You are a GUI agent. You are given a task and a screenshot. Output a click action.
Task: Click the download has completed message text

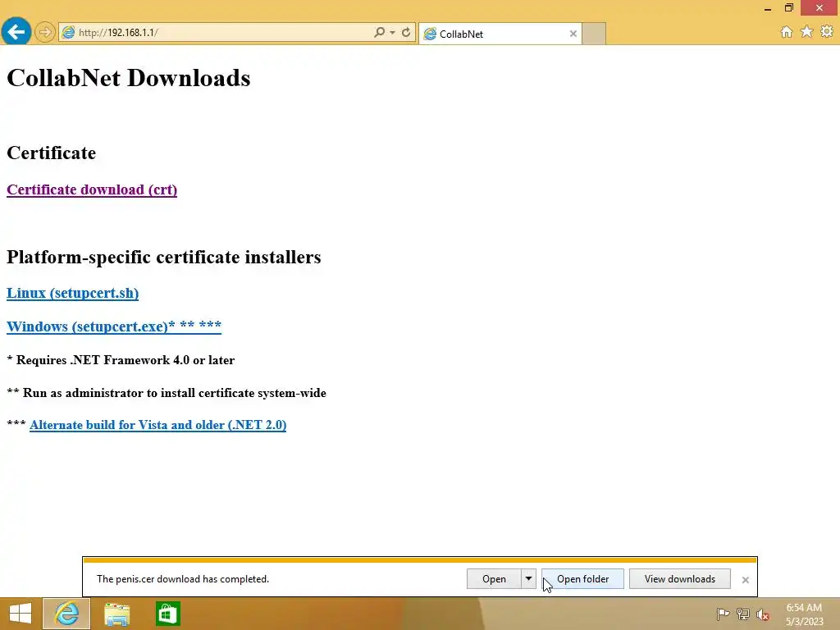(x=183, y=579)
